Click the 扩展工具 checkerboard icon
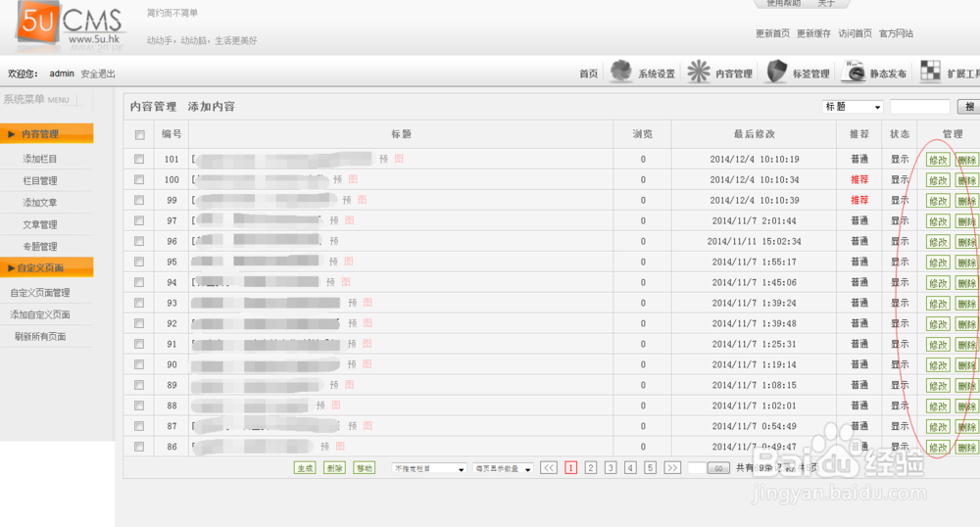 931,71
